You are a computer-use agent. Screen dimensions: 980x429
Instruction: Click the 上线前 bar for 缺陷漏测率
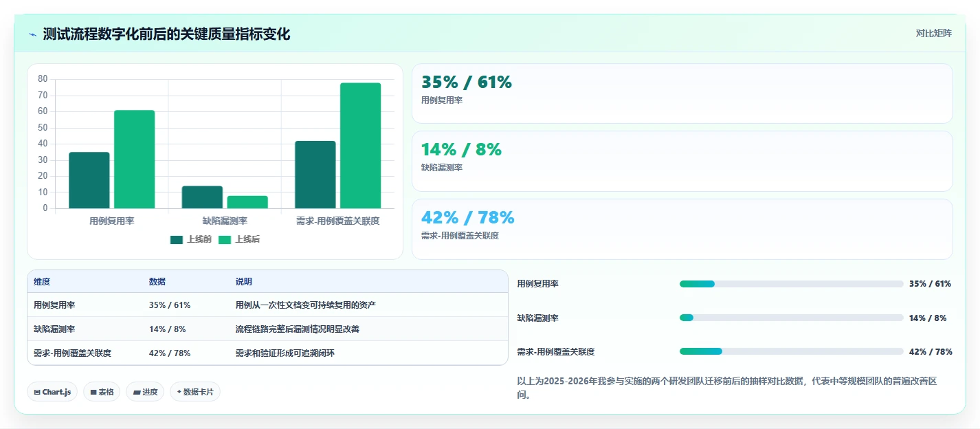coord(202,197)
